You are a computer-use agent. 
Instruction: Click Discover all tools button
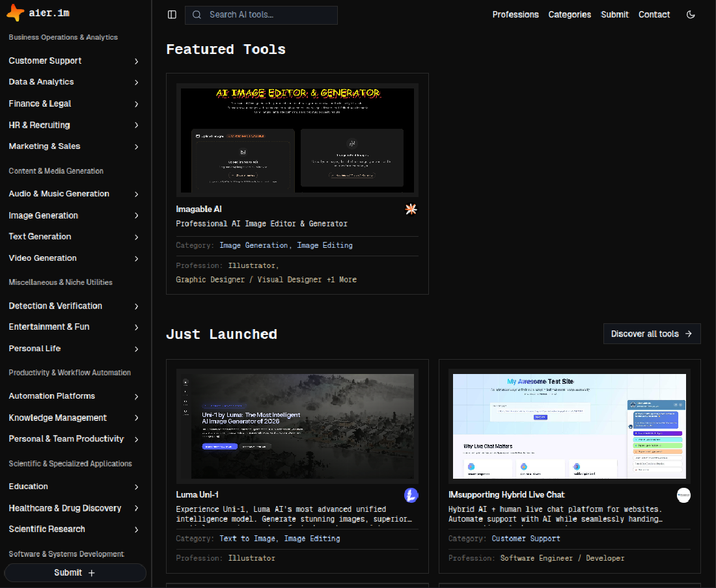click(652, 334)
